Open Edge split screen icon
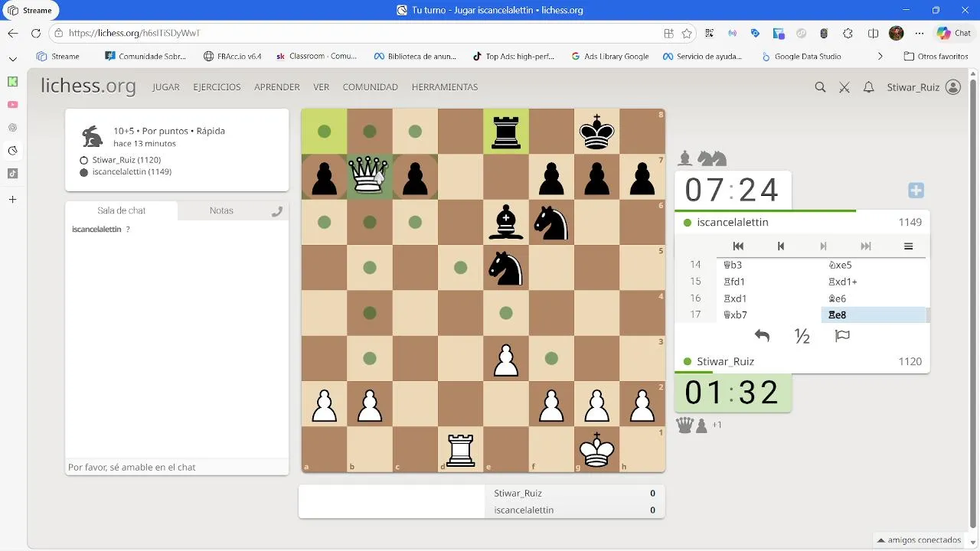The image size is (980, 551). coord(873,33)
